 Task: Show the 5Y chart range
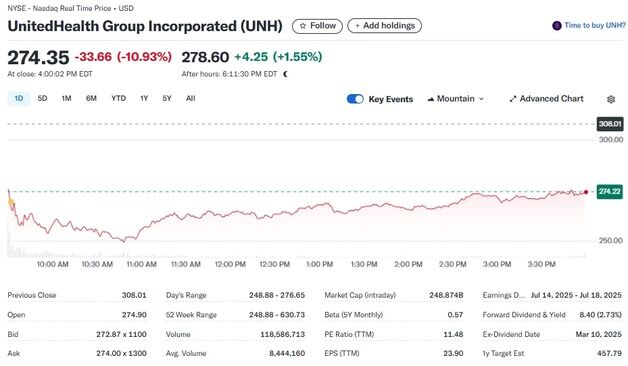click(167, 99)
